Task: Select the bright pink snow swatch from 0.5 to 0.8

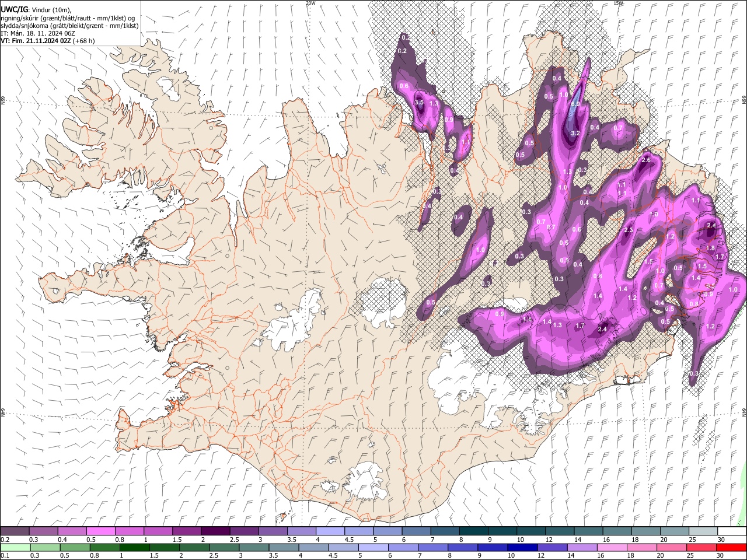Action: tap(100, 531)
